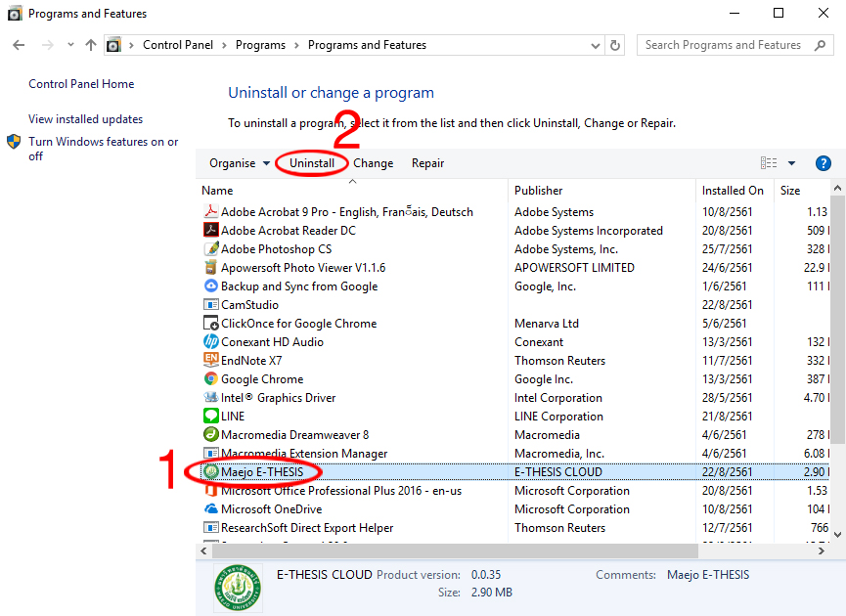The image size is (846, 616).
Task: Click the Windows features shield icon
Action: (x=14, y=142)
